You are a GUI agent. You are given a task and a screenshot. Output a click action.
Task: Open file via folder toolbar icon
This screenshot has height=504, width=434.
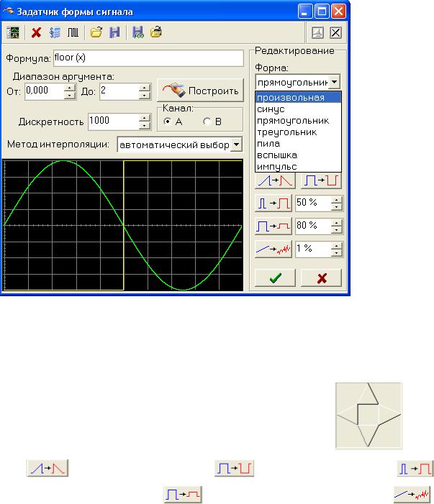tap(96, 32)
